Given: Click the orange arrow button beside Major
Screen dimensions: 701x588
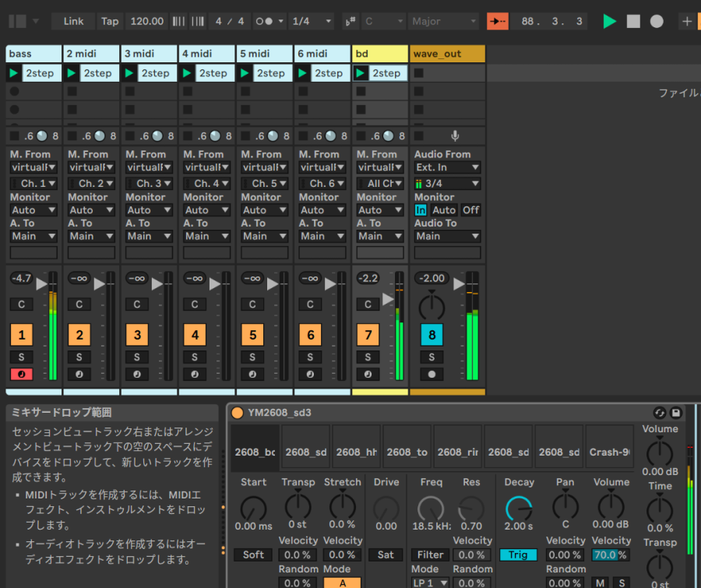Looking at the screenshot, I should 497,21.
